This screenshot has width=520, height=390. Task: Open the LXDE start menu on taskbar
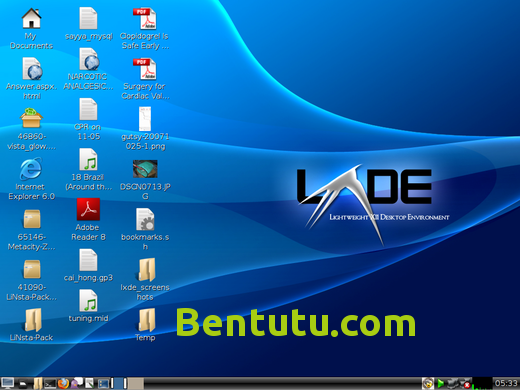tap(7, 383)
